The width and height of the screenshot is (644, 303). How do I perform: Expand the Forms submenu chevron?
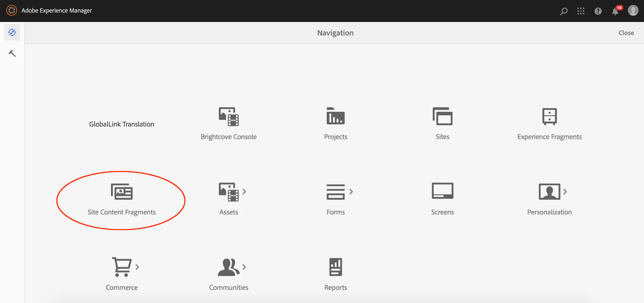351,192
